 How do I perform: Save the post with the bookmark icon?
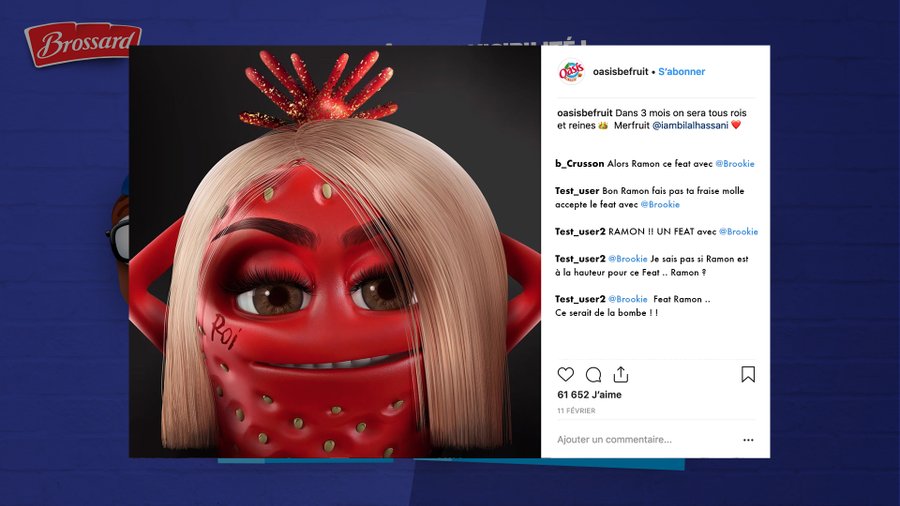(x=748, y=375)
